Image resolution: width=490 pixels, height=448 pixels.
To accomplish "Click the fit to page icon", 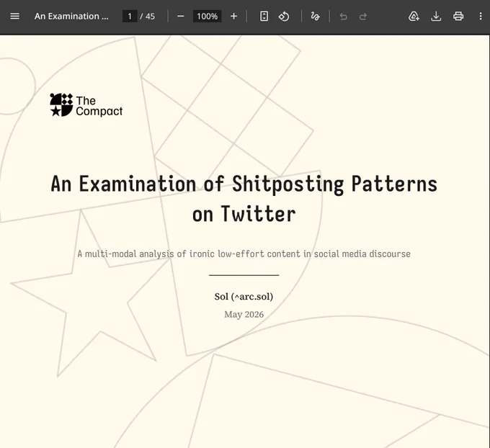I will 264,17.
